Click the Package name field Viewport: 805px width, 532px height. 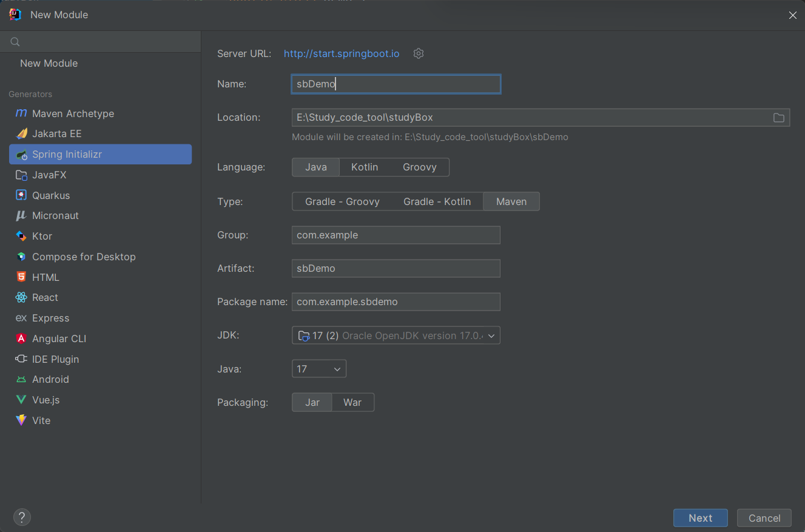[396, 301]
